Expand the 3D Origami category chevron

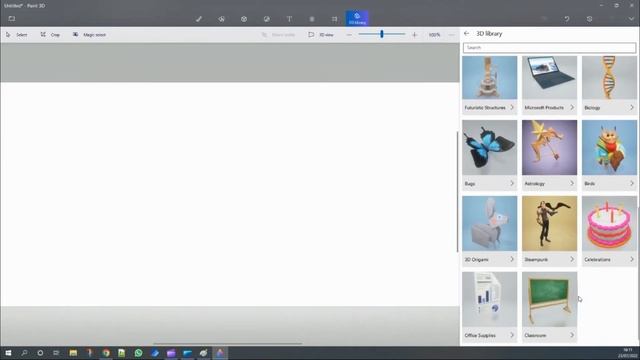coord(512,259)
